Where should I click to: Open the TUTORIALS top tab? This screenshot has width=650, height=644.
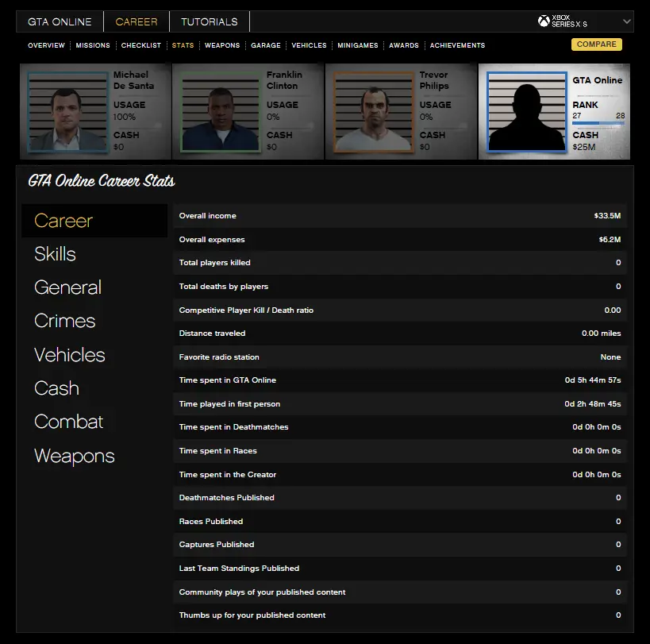210,21
